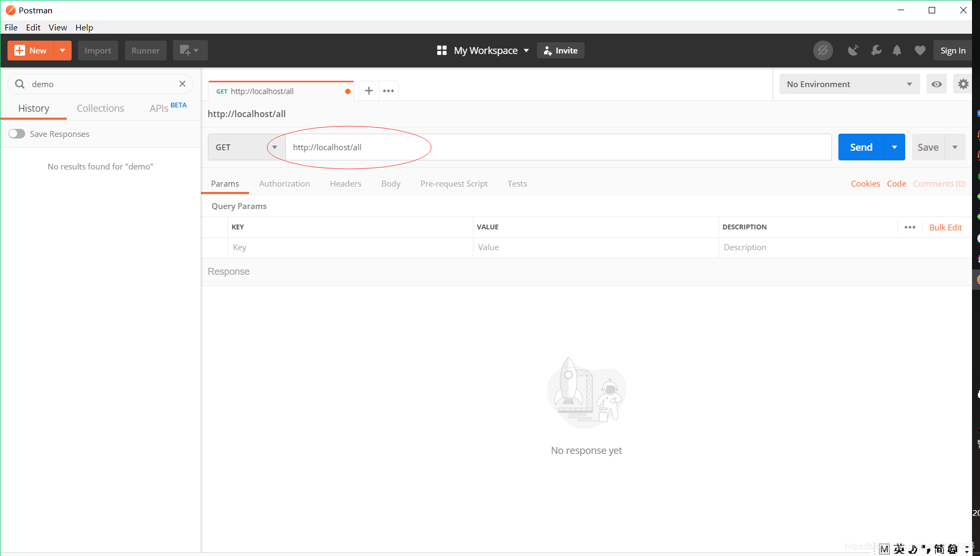Send the request
The height and width of the screenshot is (556, 980).
pyautogui.click(x=861, y=147)
